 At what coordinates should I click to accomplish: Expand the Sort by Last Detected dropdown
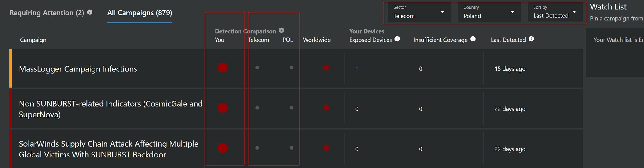tap(555, 12)
